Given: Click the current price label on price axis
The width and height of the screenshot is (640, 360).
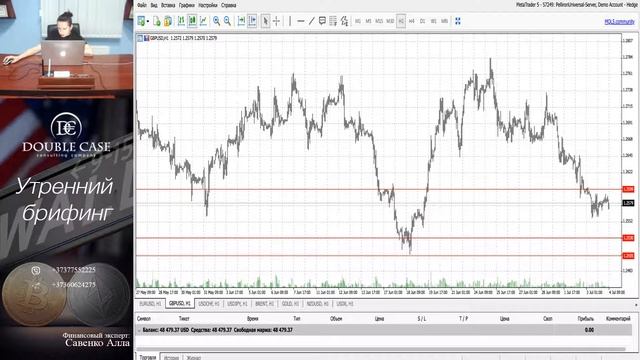Looking at the screenshot, I should (628, 203).
